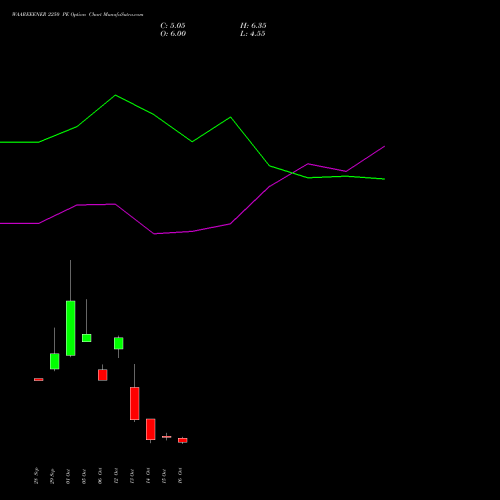Select the 01 Oct date label
This screenshot has height=500, width=500.
68,476
